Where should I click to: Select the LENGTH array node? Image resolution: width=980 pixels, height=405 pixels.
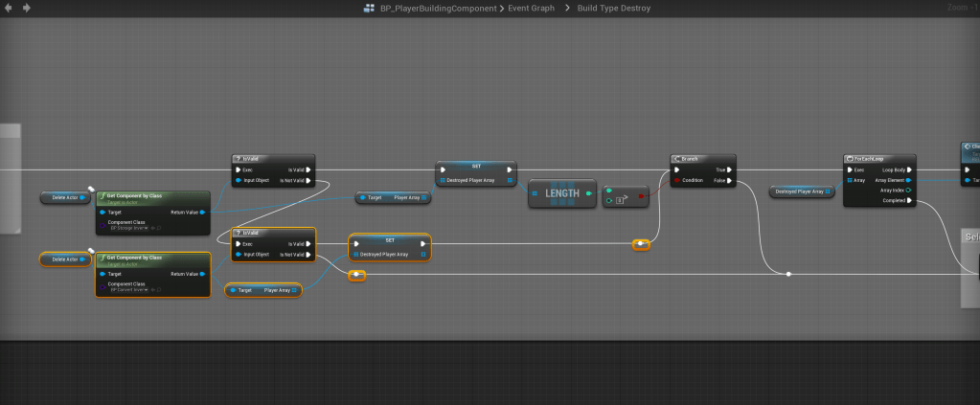pos(561,194)
